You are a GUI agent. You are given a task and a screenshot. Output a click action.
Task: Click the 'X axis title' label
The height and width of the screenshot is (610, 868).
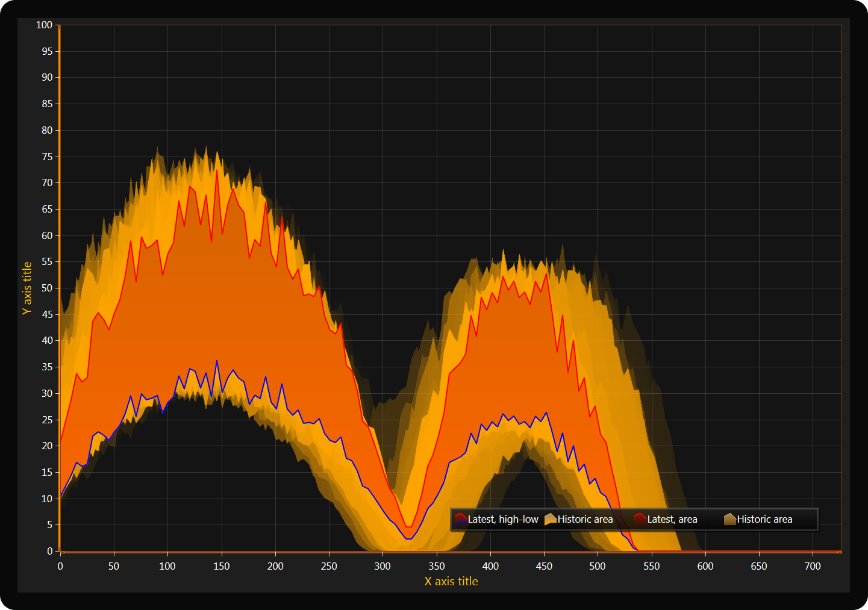(451, 581)
